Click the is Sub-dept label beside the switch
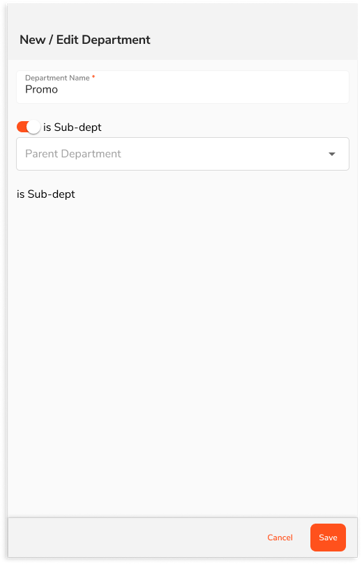 tap(72, 127)
